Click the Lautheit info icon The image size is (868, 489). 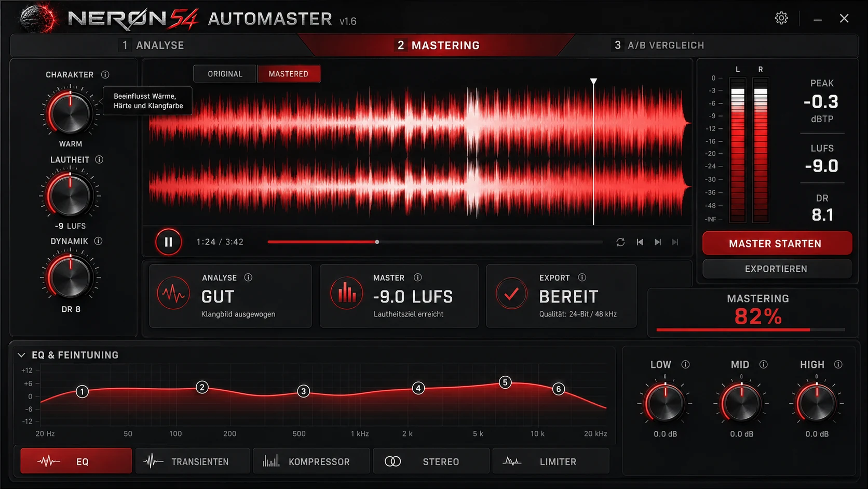tap(99, 160)
